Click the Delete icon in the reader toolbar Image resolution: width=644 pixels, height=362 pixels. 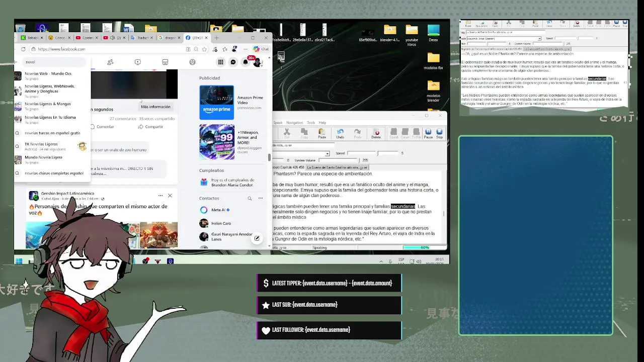click(376, 133)
